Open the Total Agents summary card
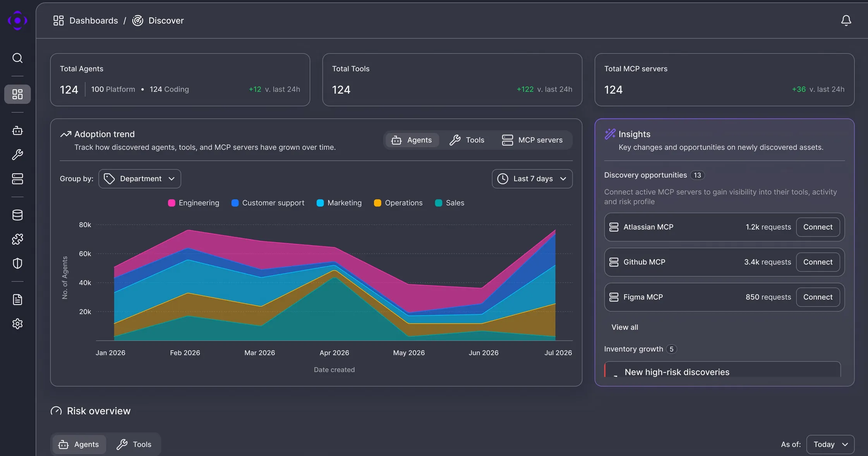 180,80
